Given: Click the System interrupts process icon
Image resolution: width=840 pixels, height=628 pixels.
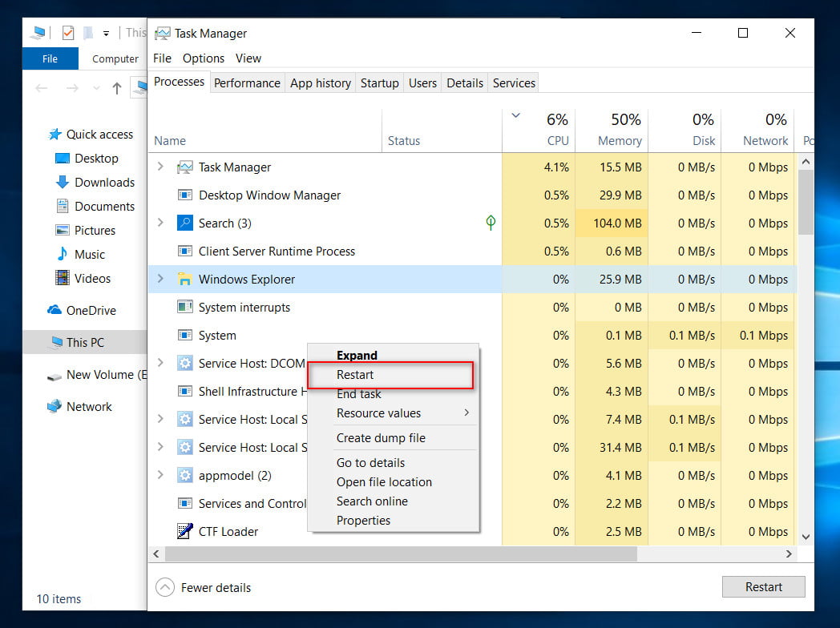Looking at the screenshot, I should 185,308.
